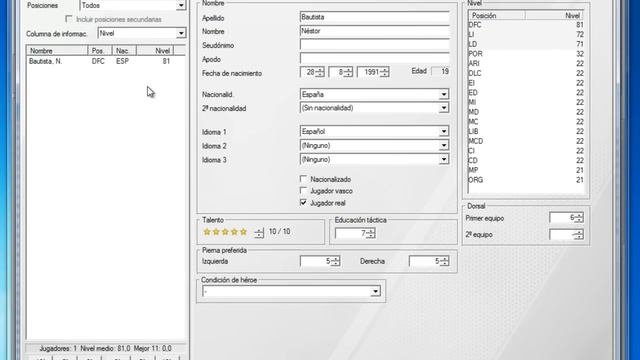Click the Edad value field showing 19

[441, 71]
